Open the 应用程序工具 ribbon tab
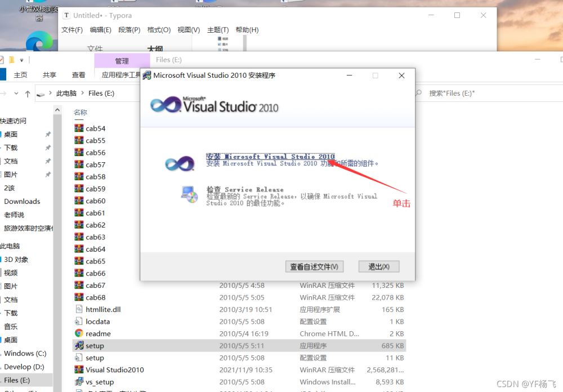The width and height of the screenshot is (563, 392). coord(121,75)
